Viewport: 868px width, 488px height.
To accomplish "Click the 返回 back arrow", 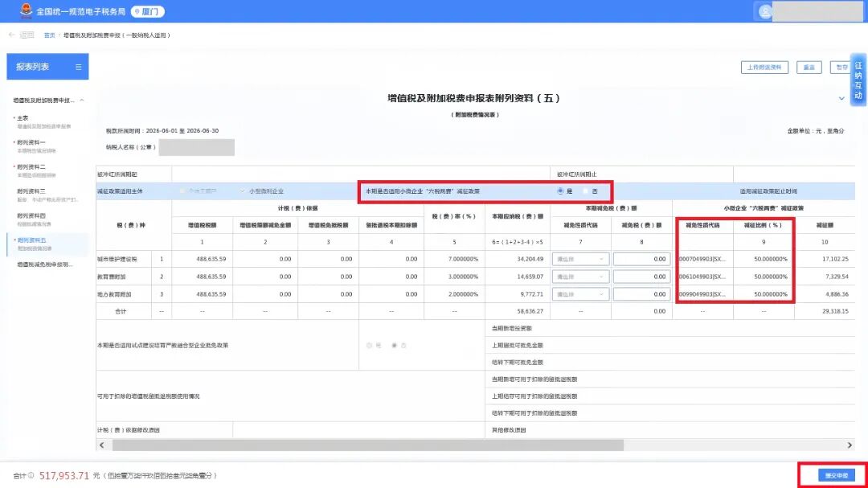I will [22, 35].
